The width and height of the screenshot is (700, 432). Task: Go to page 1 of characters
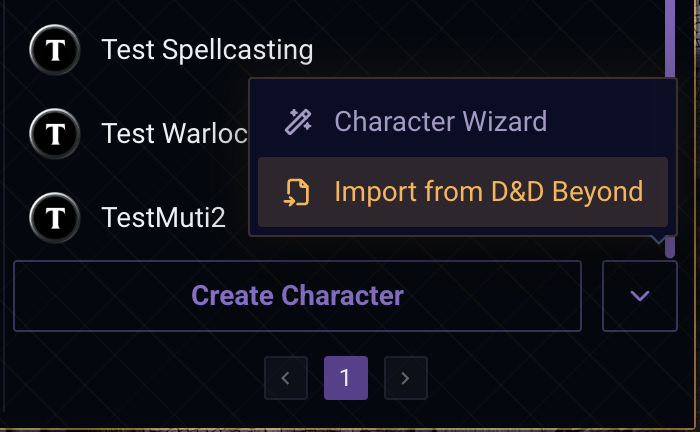coord(345,378)
